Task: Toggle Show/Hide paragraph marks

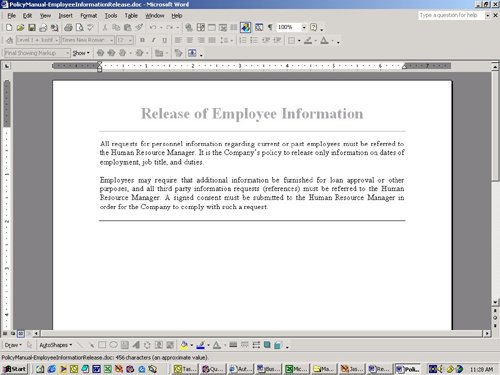Action: click(x=270, y=27)
